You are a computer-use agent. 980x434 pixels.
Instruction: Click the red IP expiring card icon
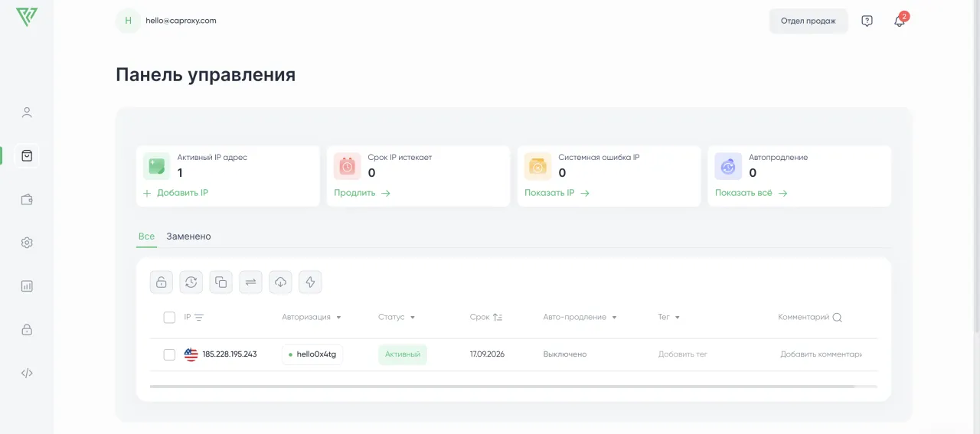click(x=348, y=165)
